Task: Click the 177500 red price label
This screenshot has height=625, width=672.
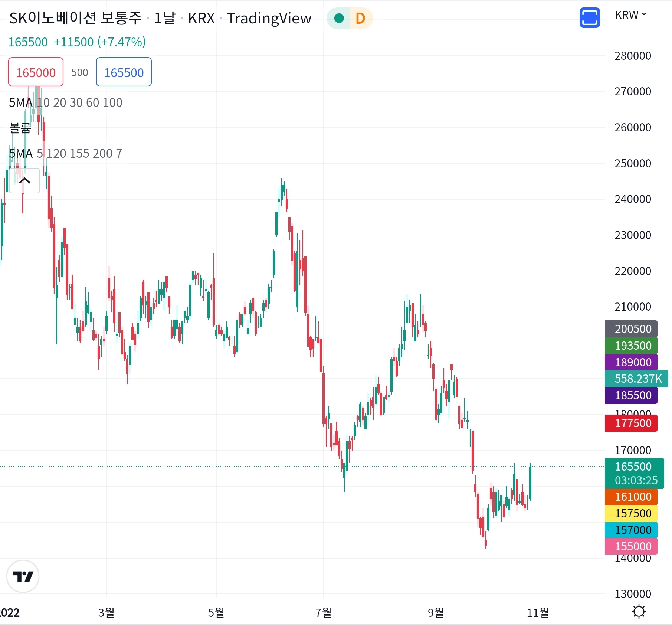Action: [x=631, y=423]
